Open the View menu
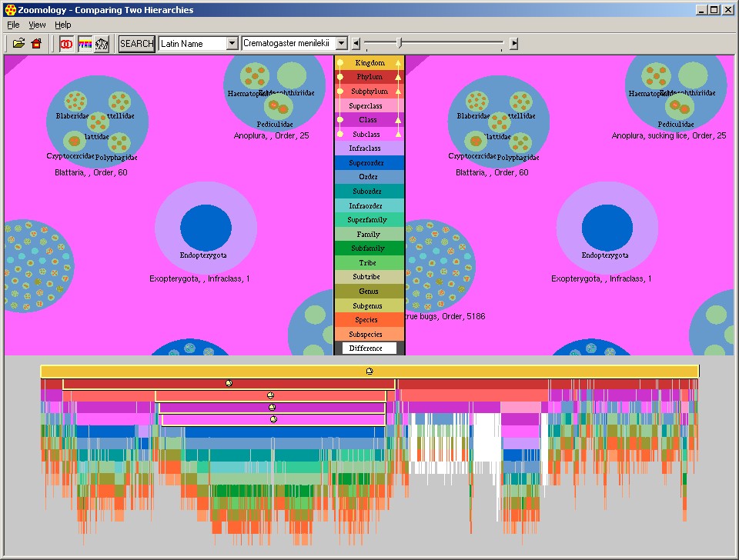 point(37,25)
